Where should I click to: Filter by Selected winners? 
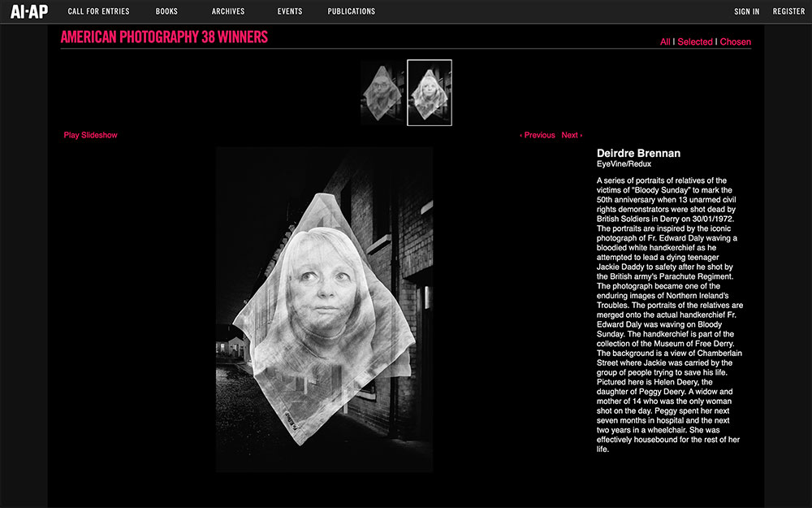tap(695, 42)
